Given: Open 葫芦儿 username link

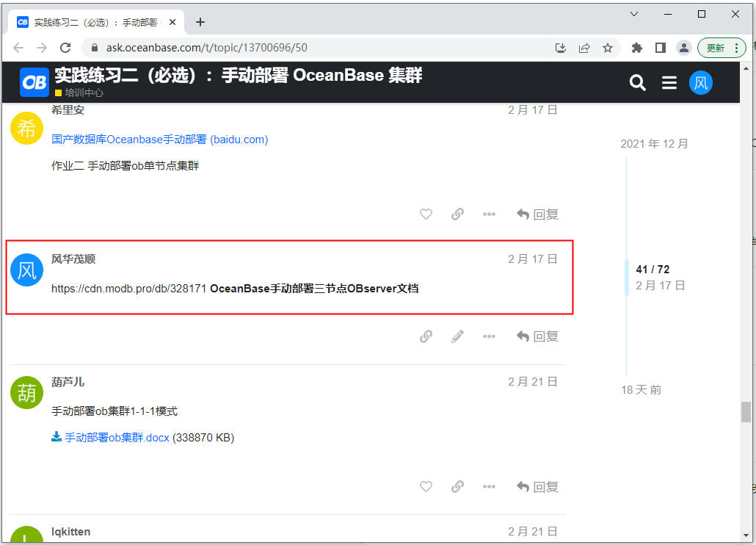Looking at the screenshot, I should click(68, 382).
